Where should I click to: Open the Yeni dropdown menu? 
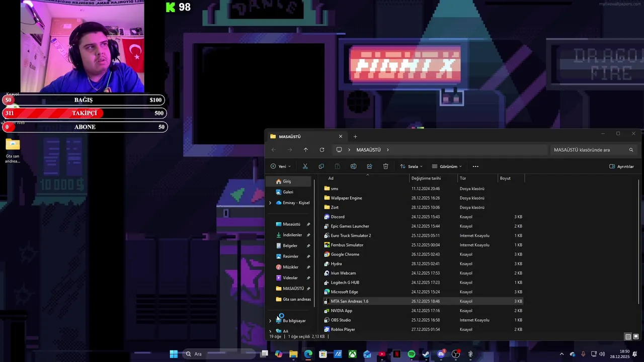[x=280, y=166]
